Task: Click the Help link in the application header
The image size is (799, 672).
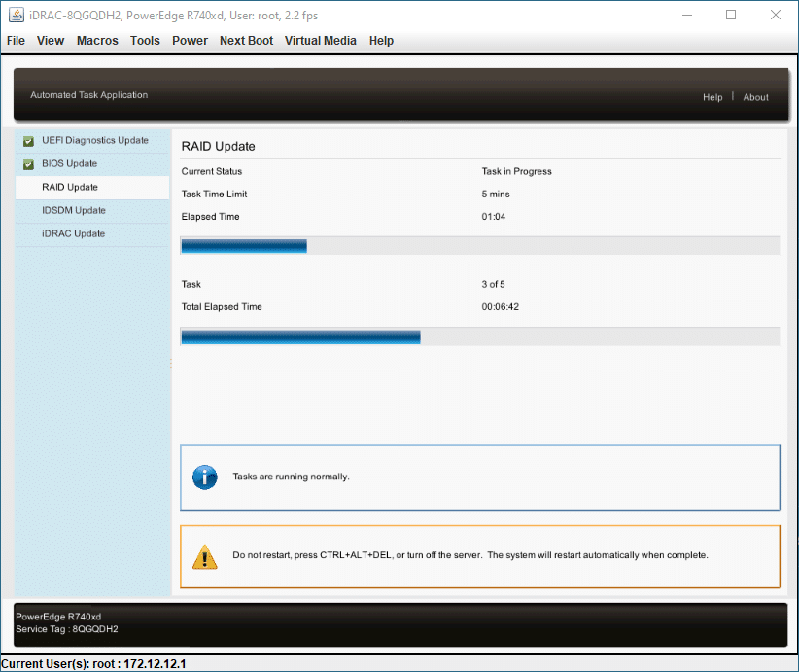Action: (x=712, y=97)
